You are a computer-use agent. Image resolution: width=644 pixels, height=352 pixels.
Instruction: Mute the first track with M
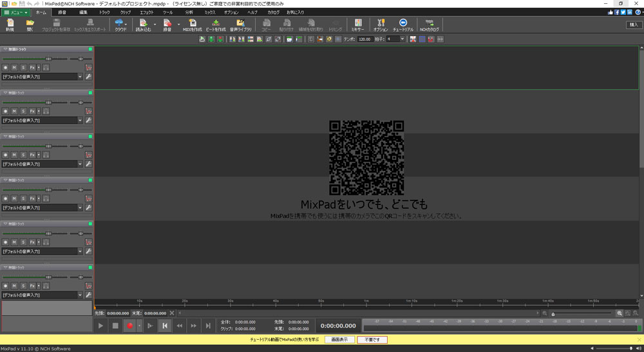pyautogui.click(x=14, y=68)
